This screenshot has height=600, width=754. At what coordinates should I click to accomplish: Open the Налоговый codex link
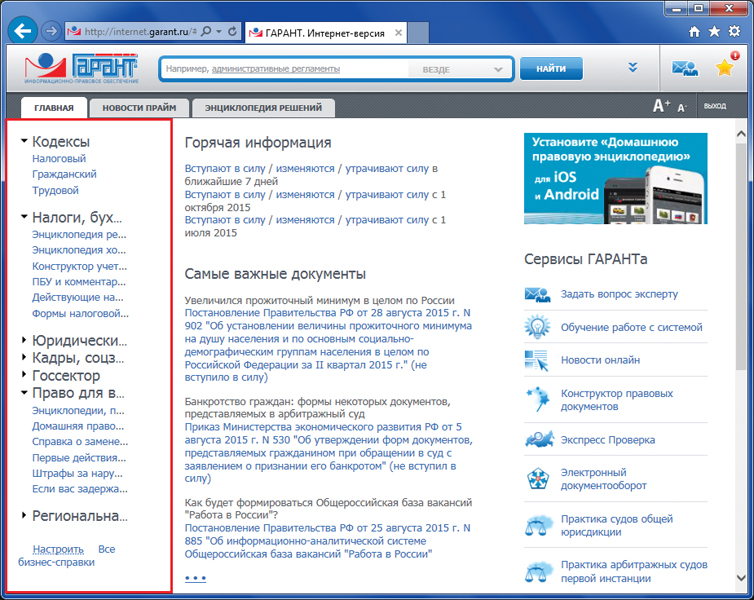(59, 159)
